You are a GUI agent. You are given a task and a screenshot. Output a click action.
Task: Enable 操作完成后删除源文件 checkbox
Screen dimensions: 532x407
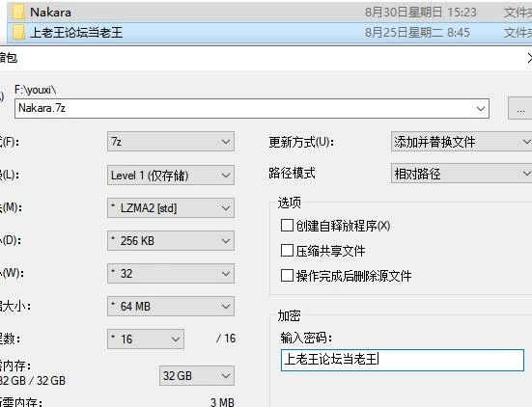pos(287,276)
